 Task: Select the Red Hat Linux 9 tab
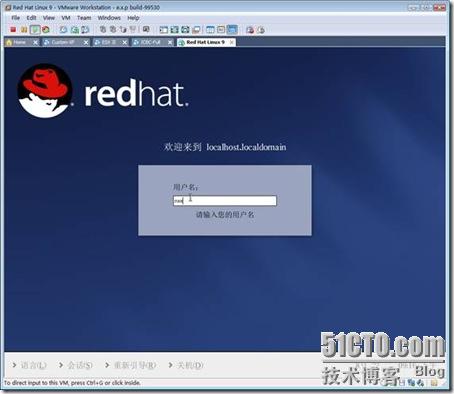point(205,42)
